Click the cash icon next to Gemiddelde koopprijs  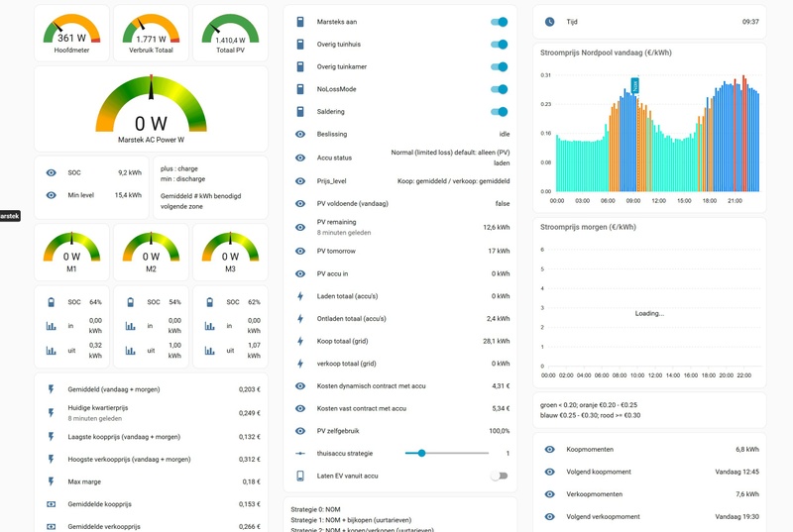tap(52, 504)
